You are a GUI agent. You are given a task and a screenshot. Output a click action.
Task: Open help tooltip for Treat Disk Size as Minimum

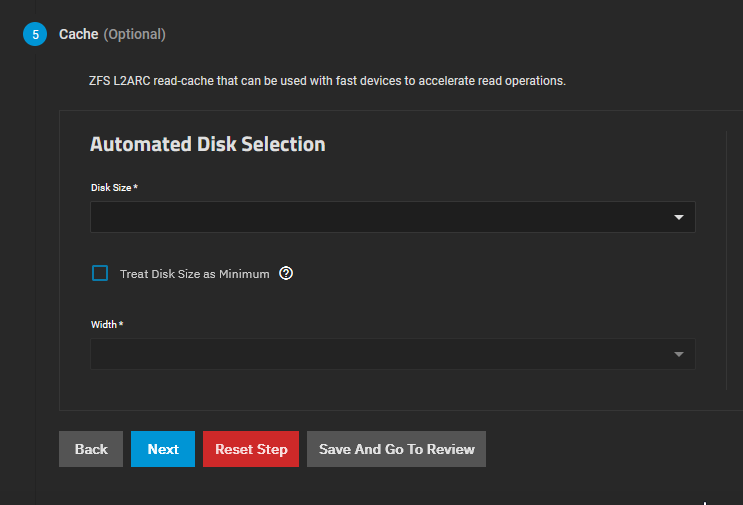pos(286,273)
